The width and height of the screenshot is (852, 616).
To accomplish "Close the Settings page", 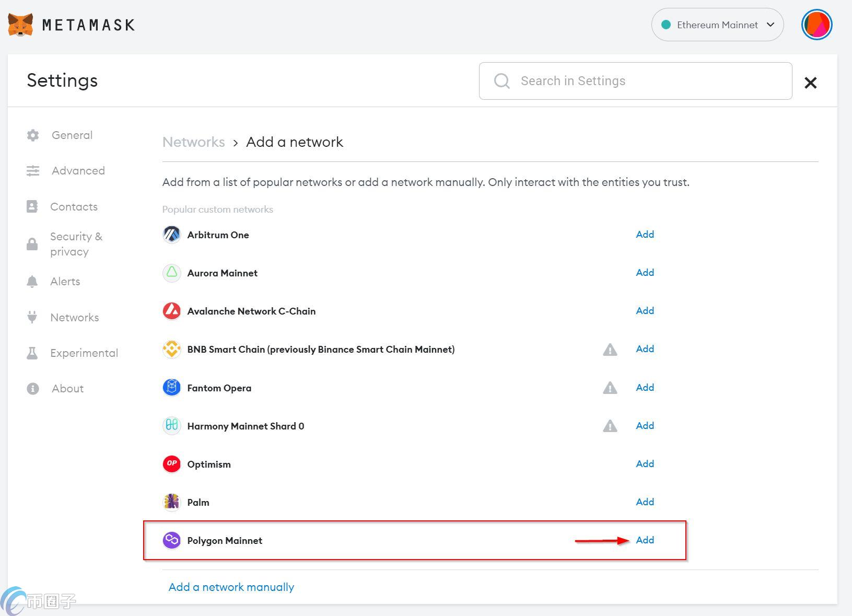I will 810,83.
